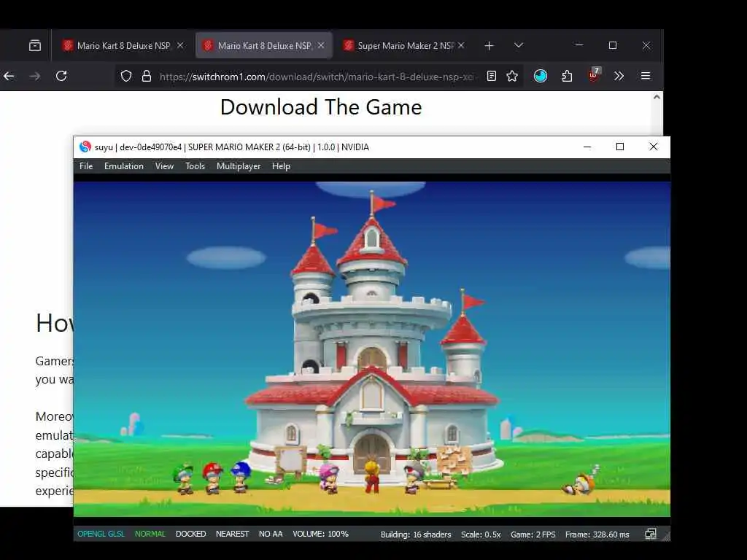The height and width of the screenshot is (560, 747).
Task: Close the first Mario Kart 8 tab
Action: [180, 45]
